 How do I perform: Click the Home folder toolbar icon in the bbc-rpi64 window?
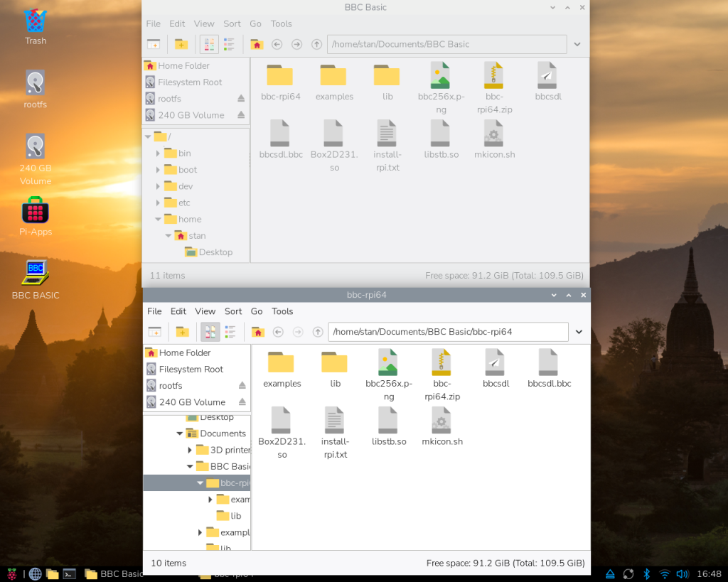click(x=258, y=332)
